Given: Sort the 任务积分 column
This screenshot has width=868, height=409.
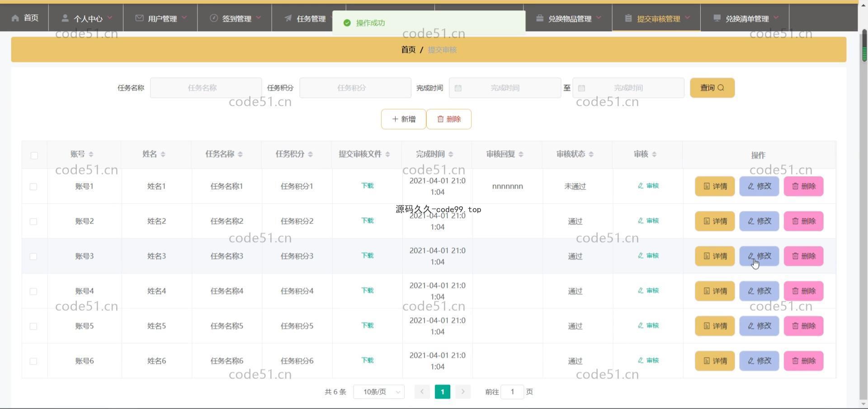Looking at the screenshot, I should click(x=310, y=154).
